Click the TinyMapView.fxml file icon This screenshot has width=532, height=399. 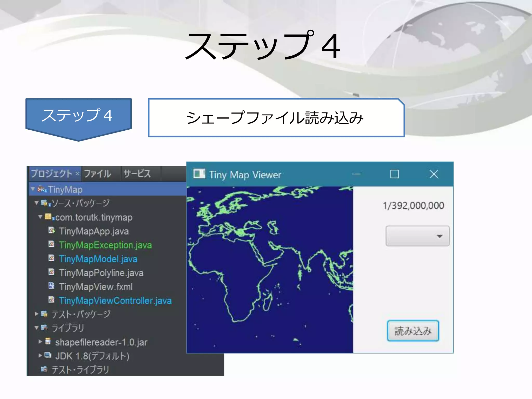click(x=51, y=286)
